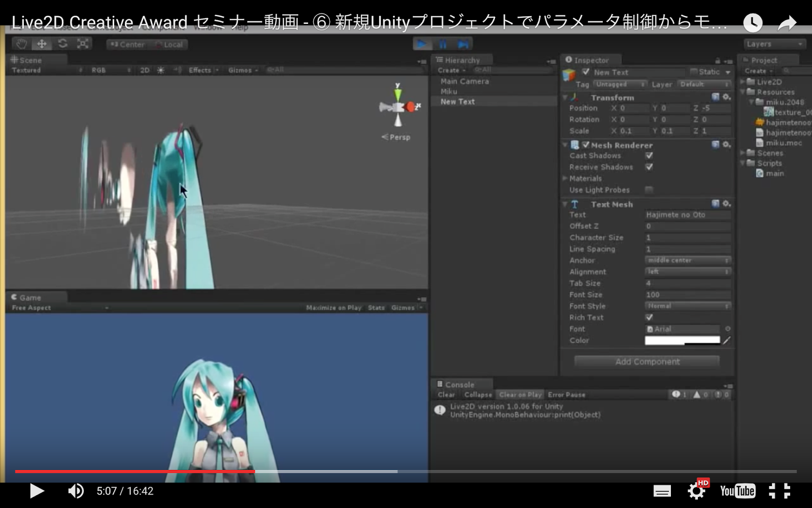Screen dimensions: 812x508
Task: Toggle the New Text object active checkbox
Action: point(586,72)
